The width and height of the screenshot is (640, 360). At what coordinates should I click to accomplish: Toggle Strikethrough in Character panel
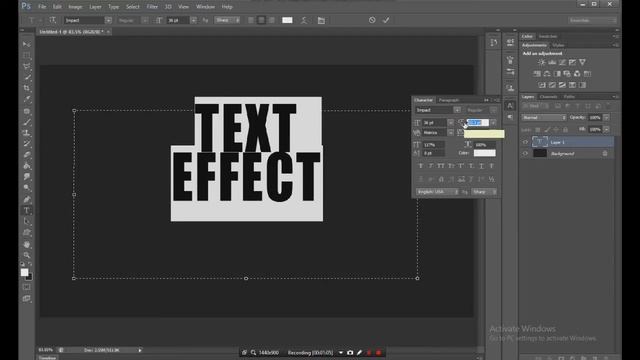(x=492, y=166)
